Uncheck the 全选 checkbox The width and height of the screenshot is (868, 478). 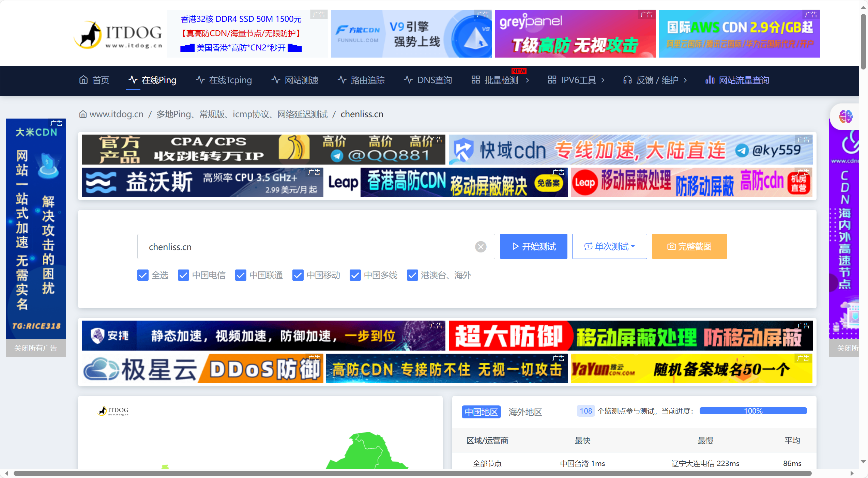(x=143, y=275)
